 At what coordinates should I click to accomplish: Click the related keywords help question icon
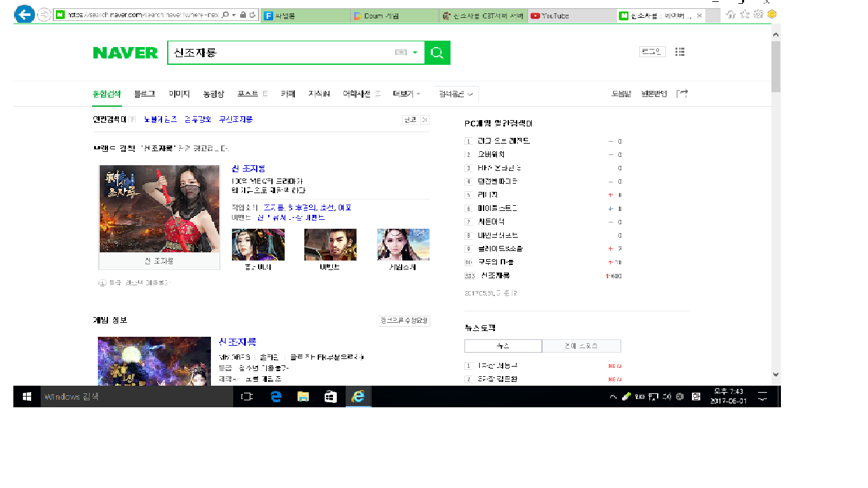coord(132,119)
